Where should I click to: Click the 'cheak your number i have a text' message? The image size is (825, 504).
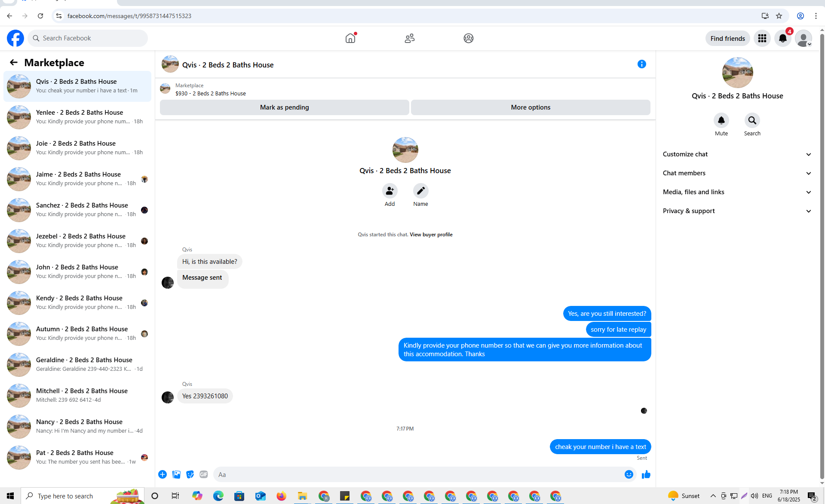tap(601, 447)
